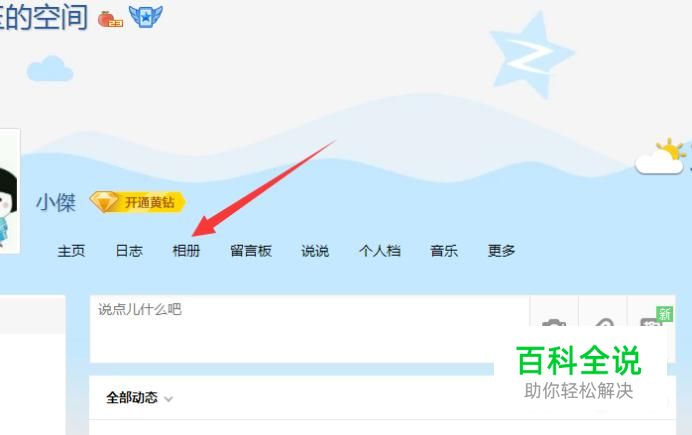692x435 pixels.
Task: Click the link attach icon in post box
Action: (x=603, y=323)
